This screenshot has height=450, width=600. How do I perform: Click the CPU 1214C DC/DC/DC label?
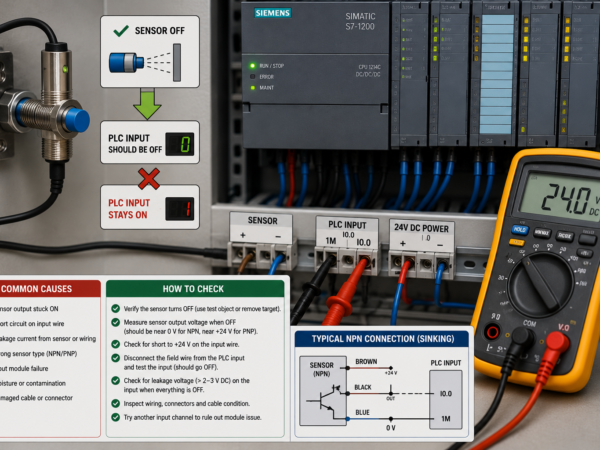368,71
